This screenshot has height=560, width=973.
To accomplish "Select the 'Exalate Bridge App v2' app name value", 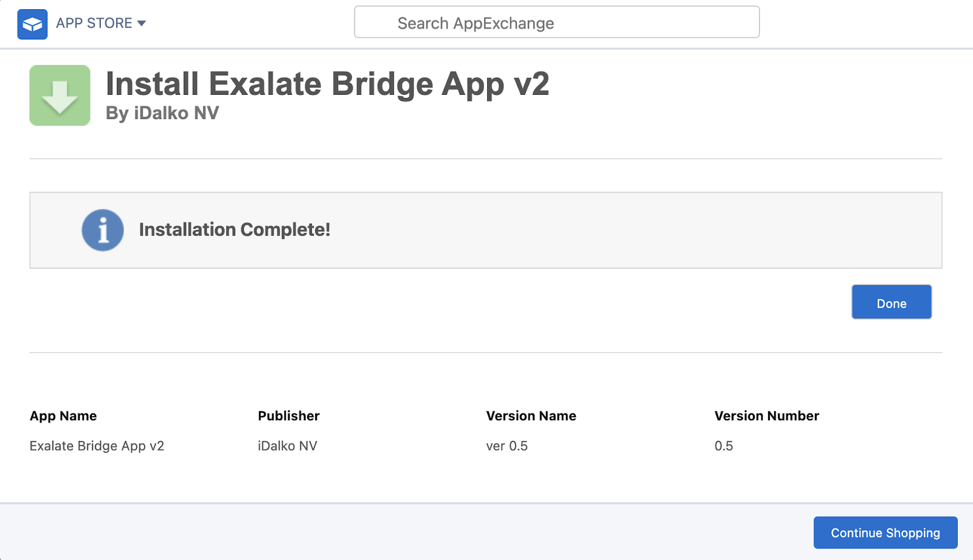I will click(97, 446).
